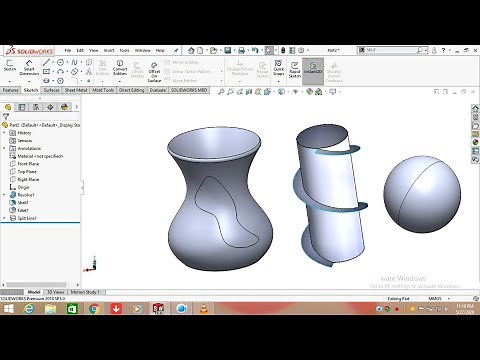Click the Undo icon
The width and height of the screenshot is (480, 360).
point(255,50)
